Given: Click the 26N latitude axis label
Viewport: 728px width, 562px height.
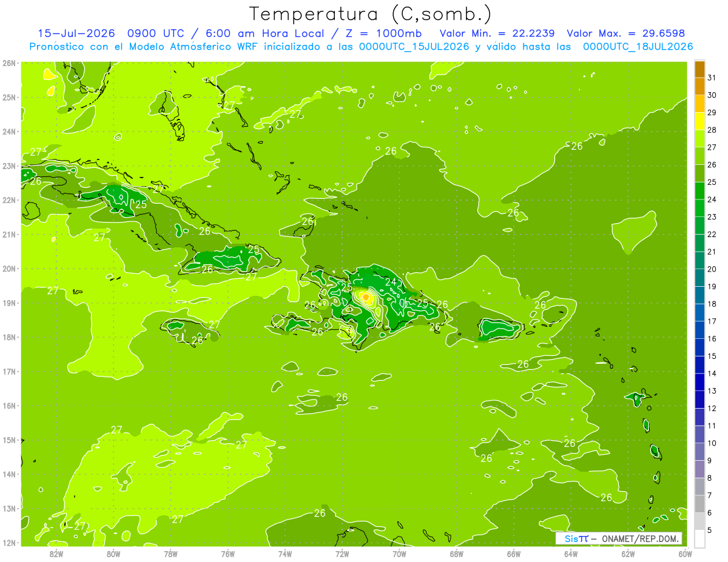Looking at the screenshot, I should (x=9, y=63).
